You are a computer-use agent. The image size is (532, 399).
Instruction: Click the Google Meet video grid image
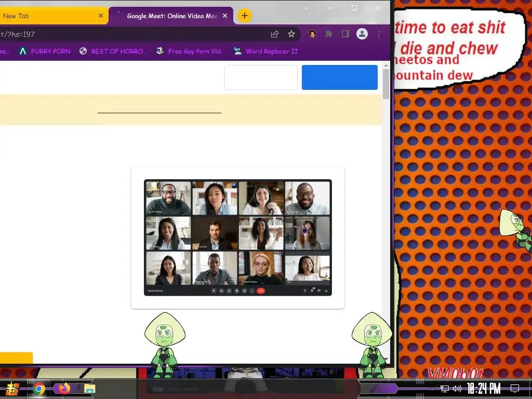tap(238, 237)
